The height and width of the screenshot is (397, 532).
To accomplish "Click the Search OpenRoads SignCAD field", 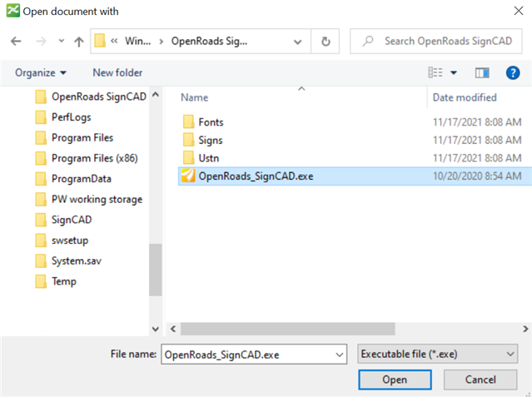I will (436, 41).
